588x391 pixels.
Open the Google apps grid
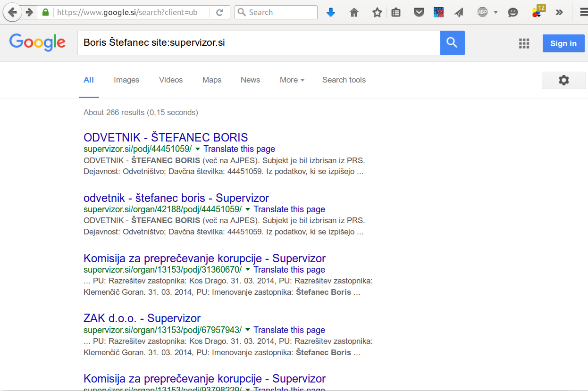pyautogui.click(x=524, y=43)
